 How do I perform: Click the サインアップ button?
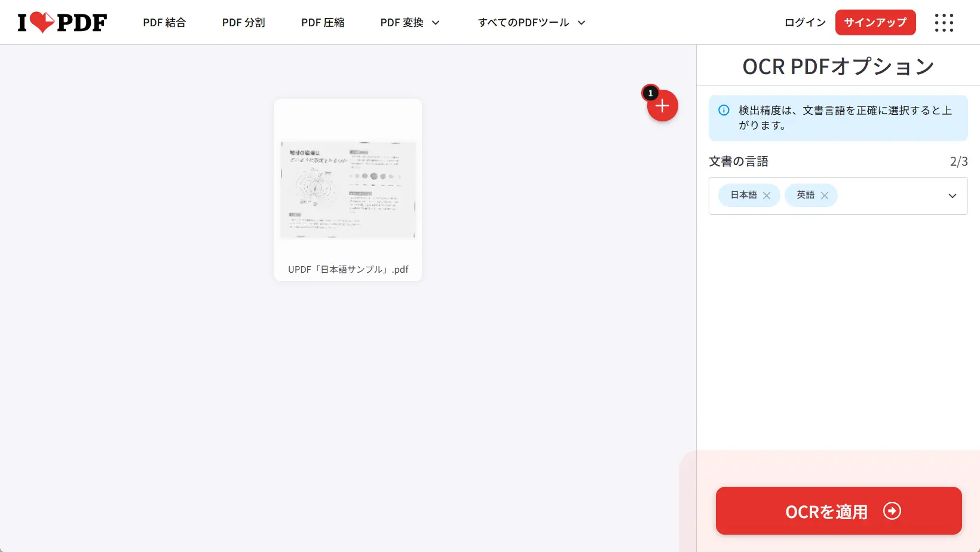pos(875,22)
